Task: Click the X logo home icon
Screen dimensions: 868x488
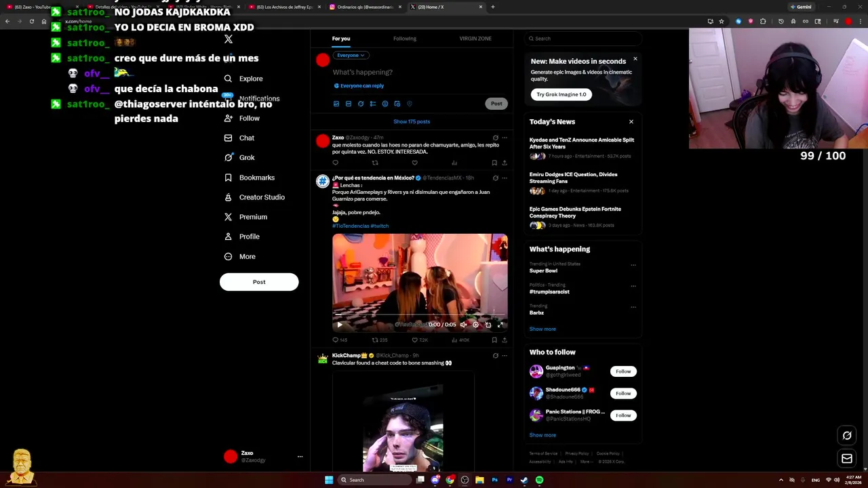Action: 229,39
